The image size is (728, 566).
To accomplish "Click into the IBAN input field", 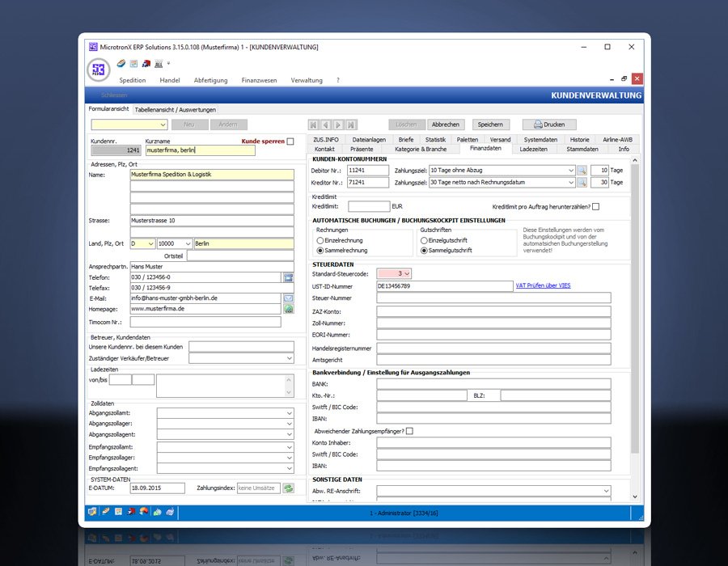I will (x=493, y=419).
